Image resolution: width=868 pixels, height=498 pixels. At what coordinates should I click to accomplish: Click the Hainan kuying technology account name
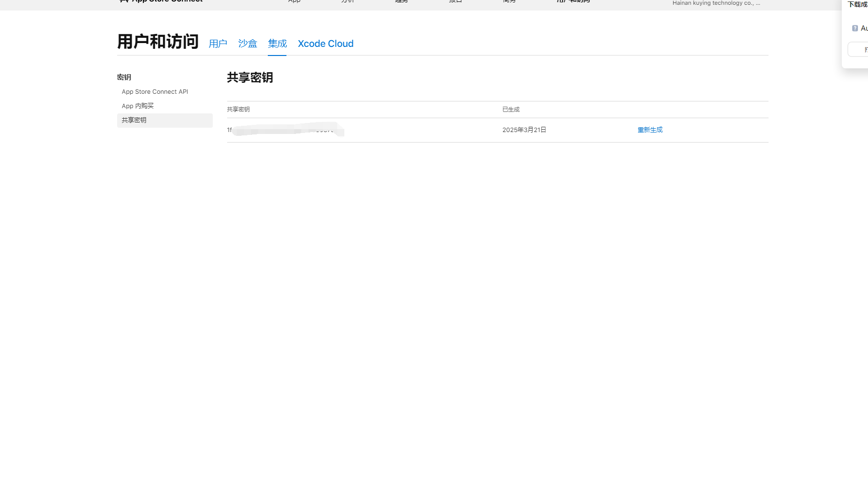(716, 3)
